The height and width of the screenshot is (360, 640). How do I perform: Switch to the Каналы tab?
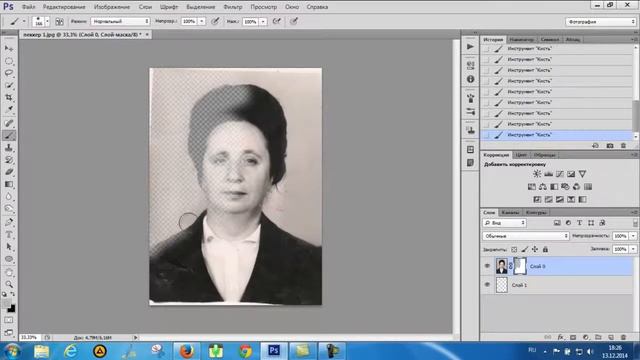(x=510, y=213)
